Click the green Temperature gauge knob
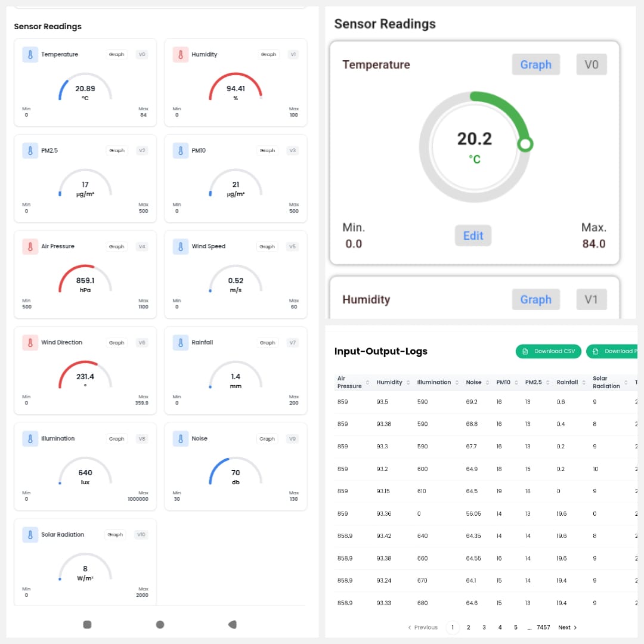 click(x=525, y=144)
